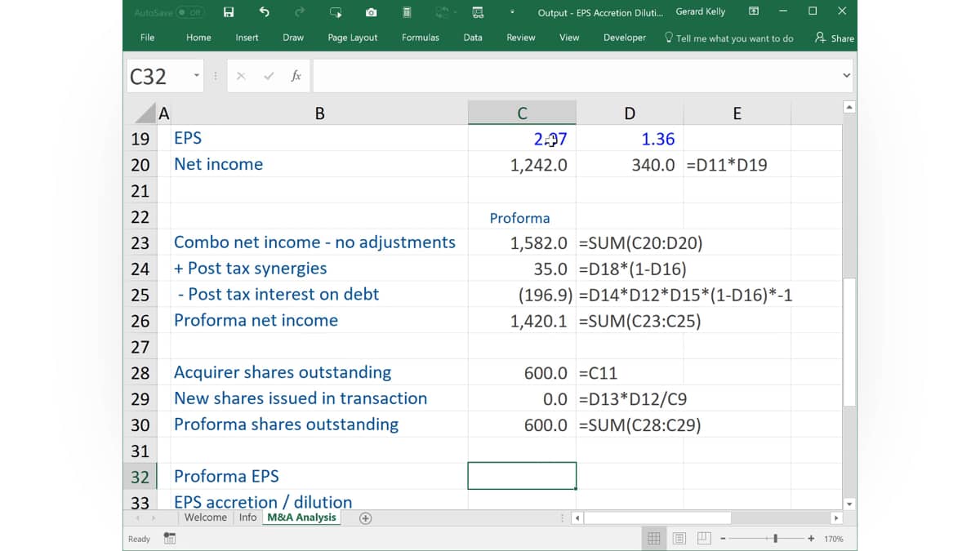
Task: Click the vertical scrollbar down arrow
Action: (x=849, y=504)
